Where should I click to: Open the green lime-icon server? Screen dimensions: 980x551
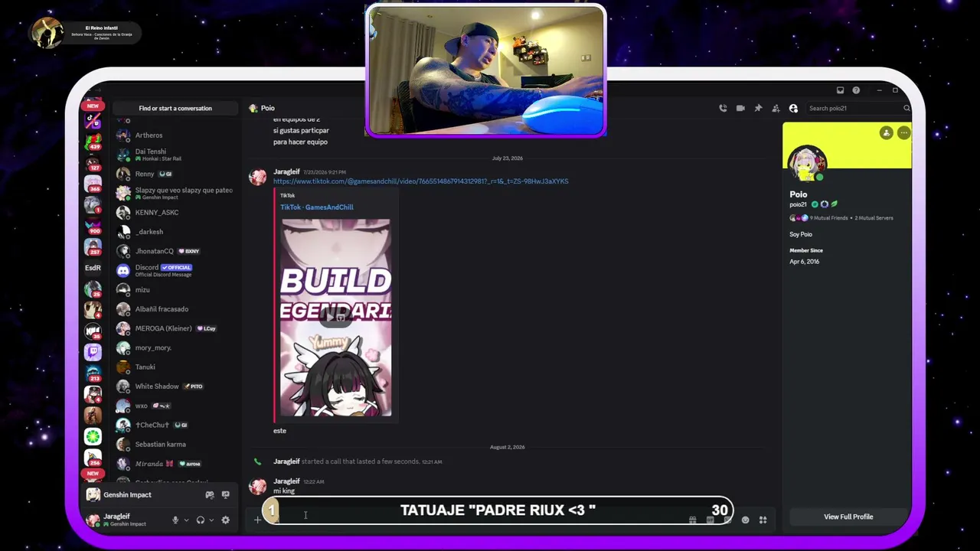coord(93,436)
